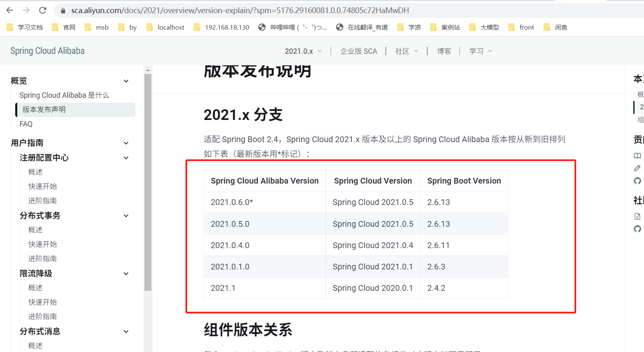Click the document icon under 社区 section

pos(637,216)
